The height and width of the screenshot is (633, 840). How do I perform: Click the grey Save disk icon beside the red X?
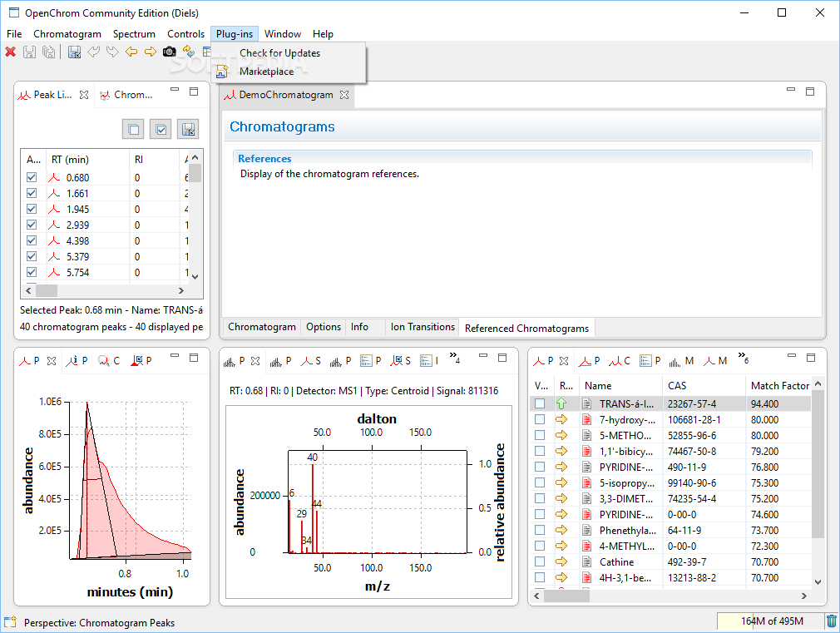(x=29, y=52)
